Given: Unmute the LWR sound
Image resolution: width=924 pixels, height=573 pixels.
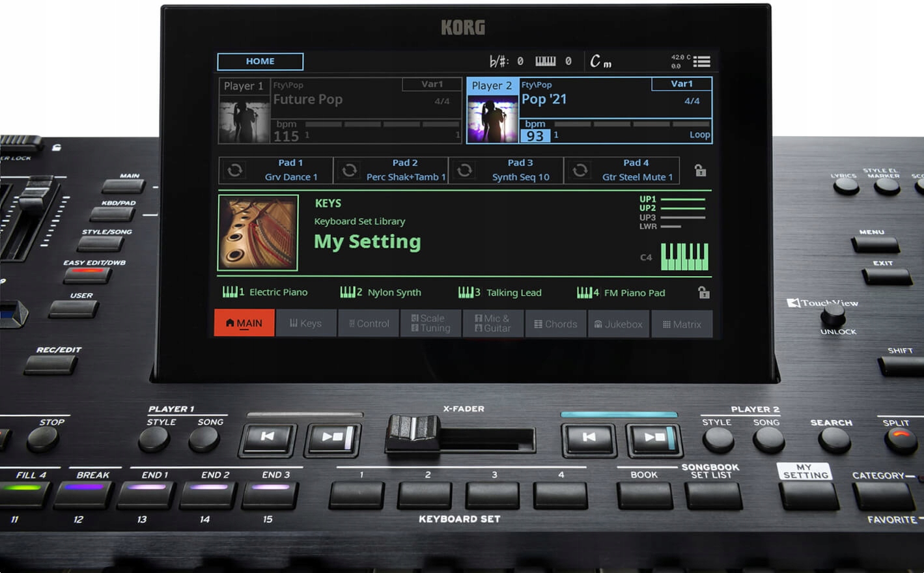Looking at the screenshot, I should [x=660, y=227].
